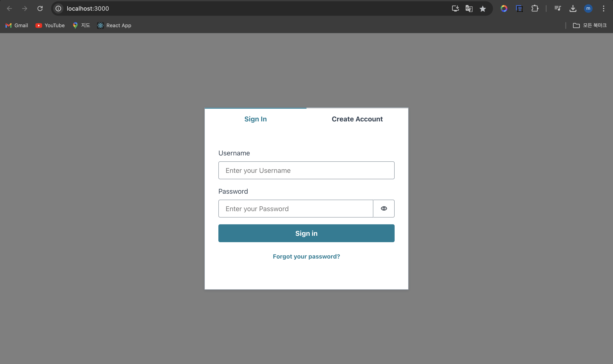Open the colorful circle extension icon
613x364 pixels.
(504, 9)
